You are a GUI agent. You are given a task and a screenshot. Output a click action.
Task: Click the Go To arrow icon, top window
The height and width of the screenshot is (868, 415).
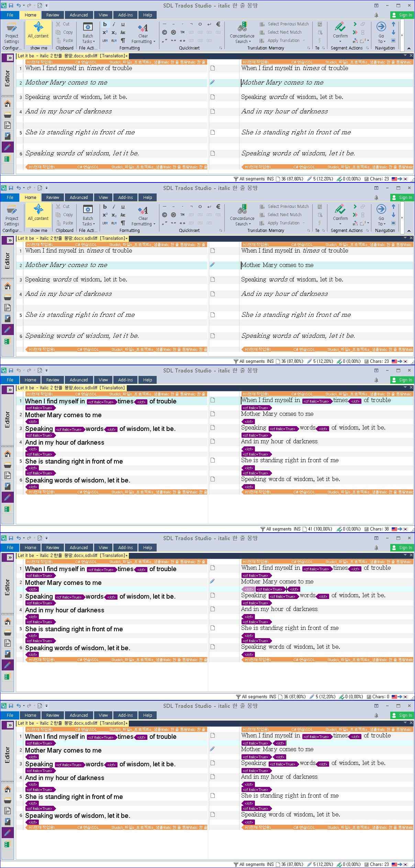click(x=381, y=26)
